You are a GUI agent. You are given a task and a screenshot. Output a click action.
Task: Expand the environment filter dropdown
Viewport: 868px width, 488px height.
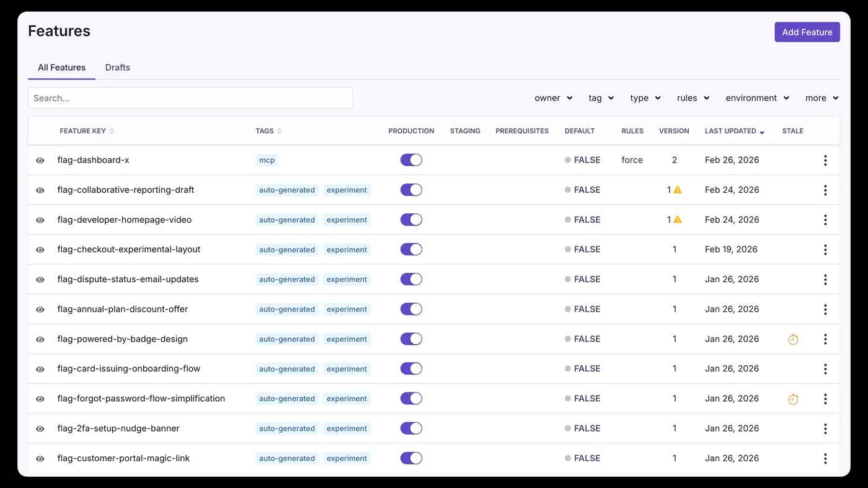pyautogui.click(x=758, y=98)
